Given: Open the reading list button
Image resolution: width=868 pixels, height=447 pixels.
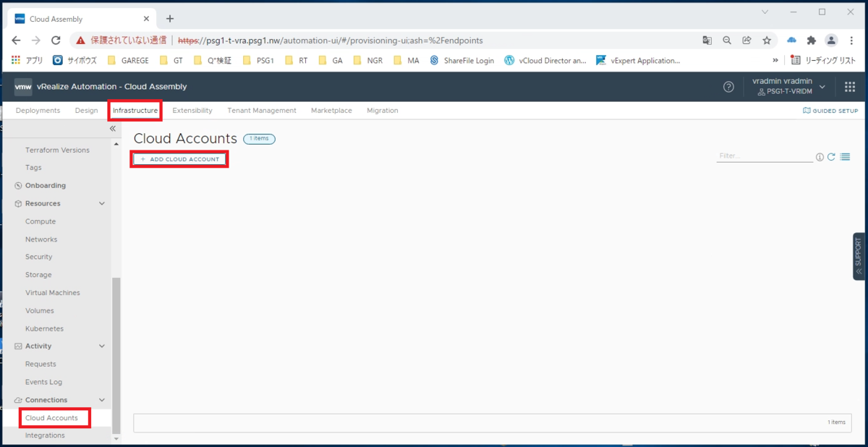Looking at the screenshot, I should coord(823,61).
